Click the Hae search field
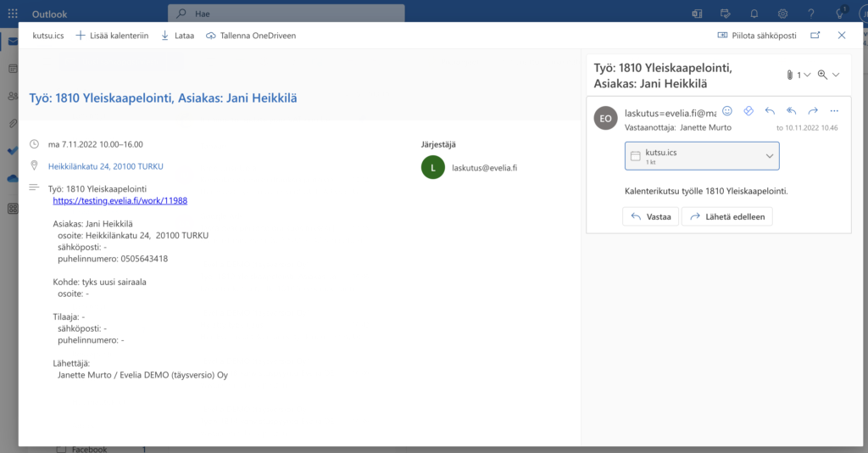Image resolution: width=868 pixels, height=453 pixels. [288, 14]
